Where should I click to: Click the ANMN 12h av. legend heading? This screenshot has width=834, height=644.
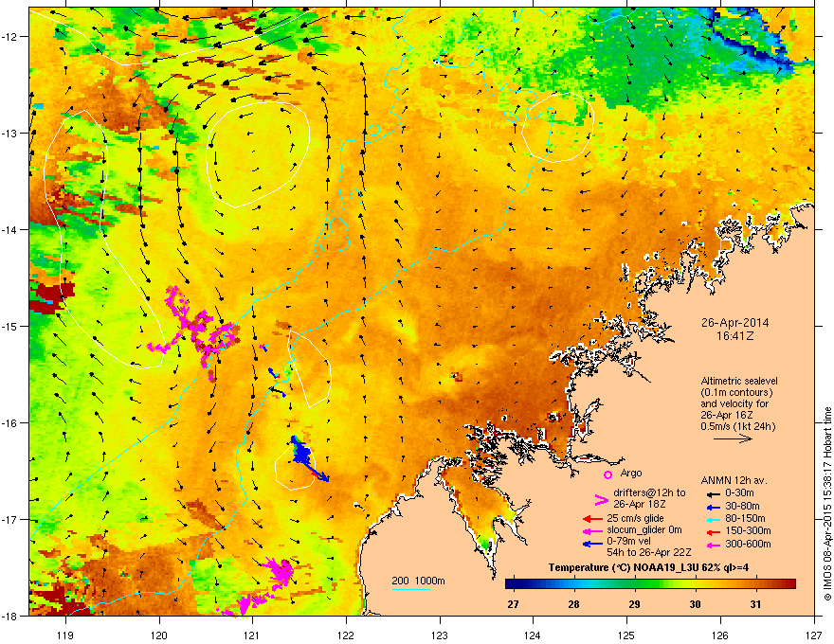[734, 481]
